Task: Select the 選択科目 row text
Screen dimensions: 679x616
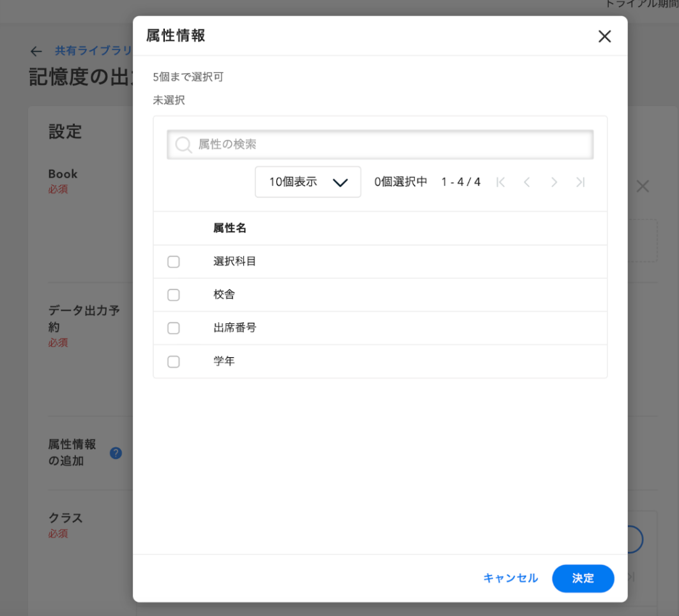Action: point(234,261)
